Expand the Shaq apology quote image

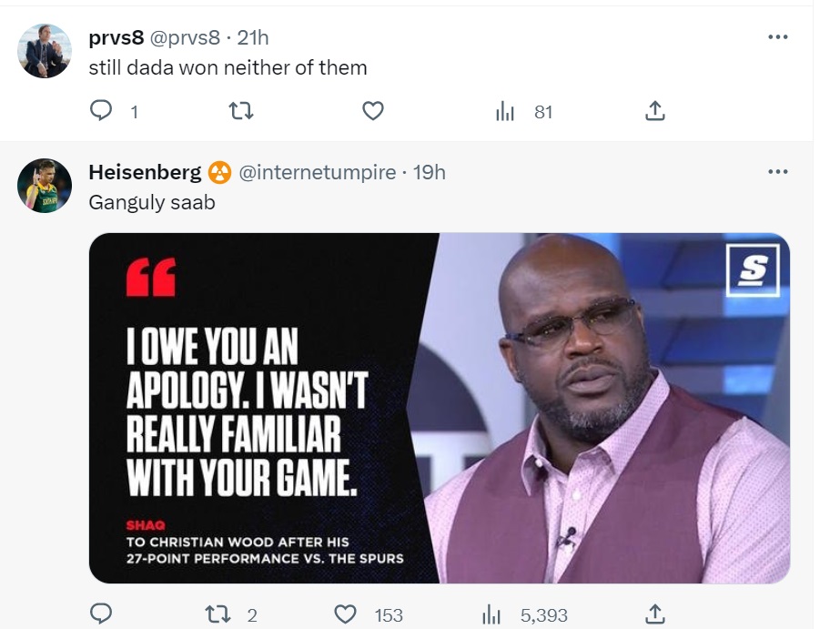point(439,408)
